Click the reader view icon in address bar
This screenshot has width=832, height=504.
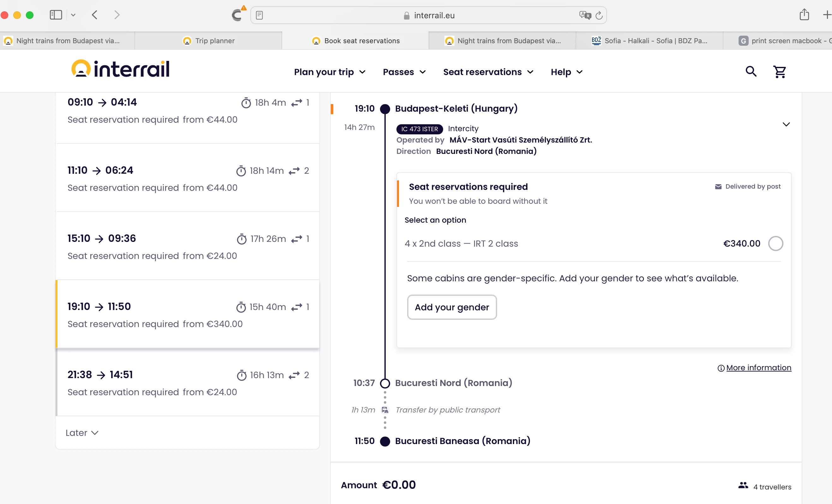259,15
